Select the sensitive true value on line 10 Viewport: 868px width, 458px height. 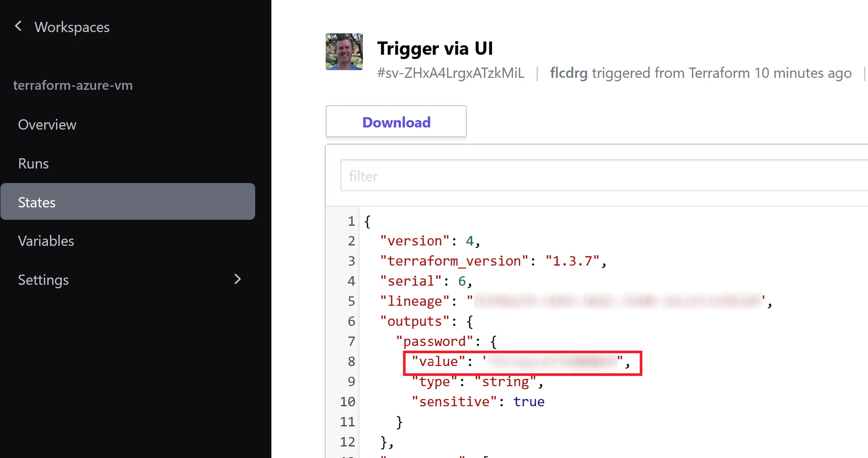click(529, 401)
